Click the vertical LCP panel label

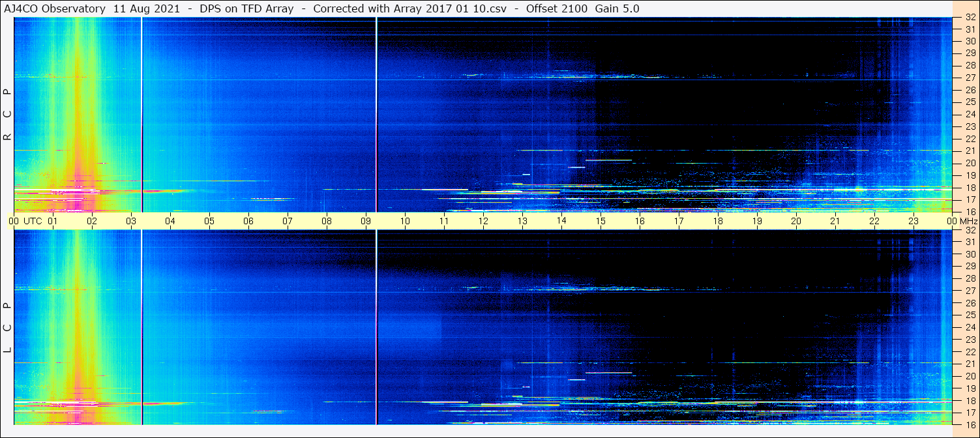(x=8, y=327)
